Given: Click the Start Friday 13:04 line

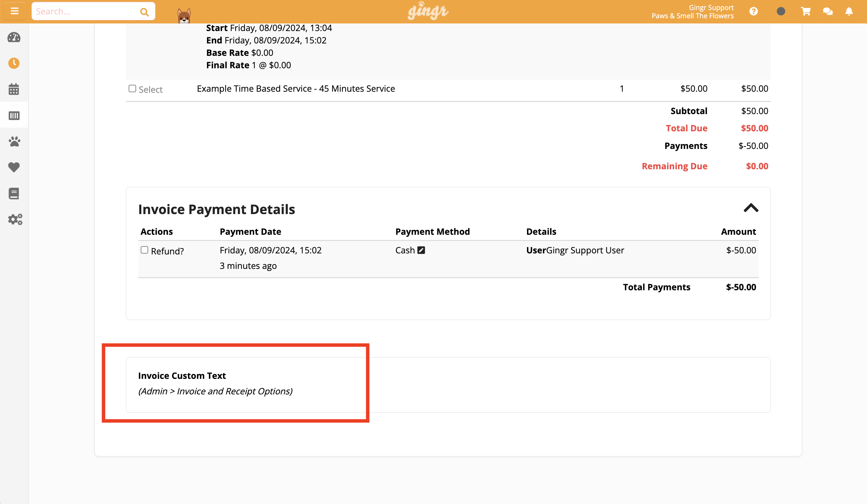Looking at the screenshot, I should 269,28.
